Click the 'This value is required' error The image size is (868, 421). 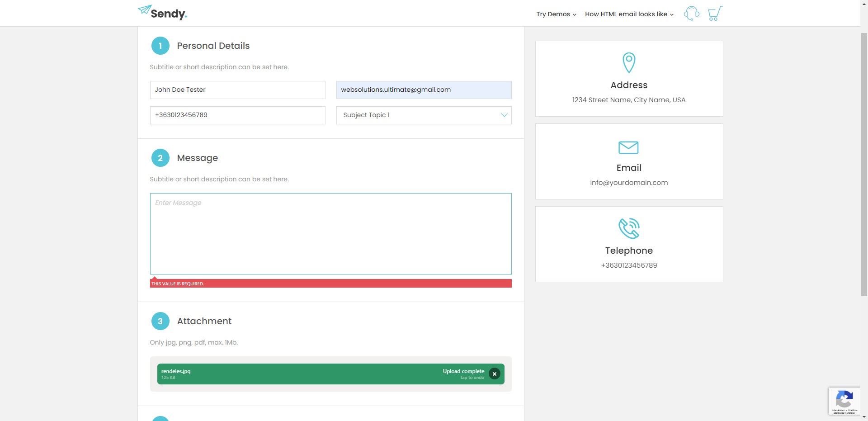click(x=331, y=284)
